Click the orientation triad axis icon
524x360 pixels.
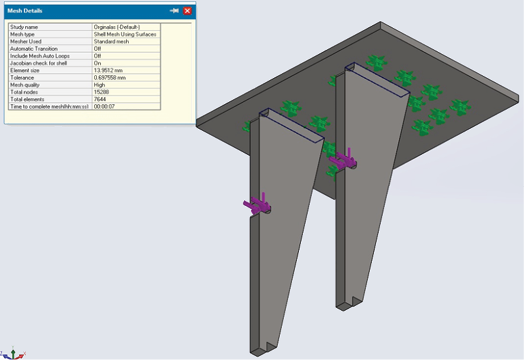coord(13,353)
